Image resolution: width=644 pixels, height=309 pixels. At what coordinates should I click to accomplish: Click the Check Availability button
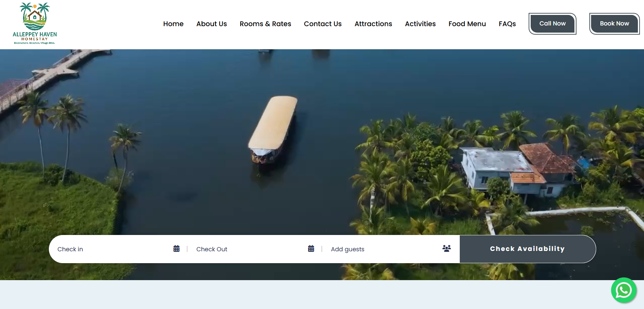coord(527,249)
